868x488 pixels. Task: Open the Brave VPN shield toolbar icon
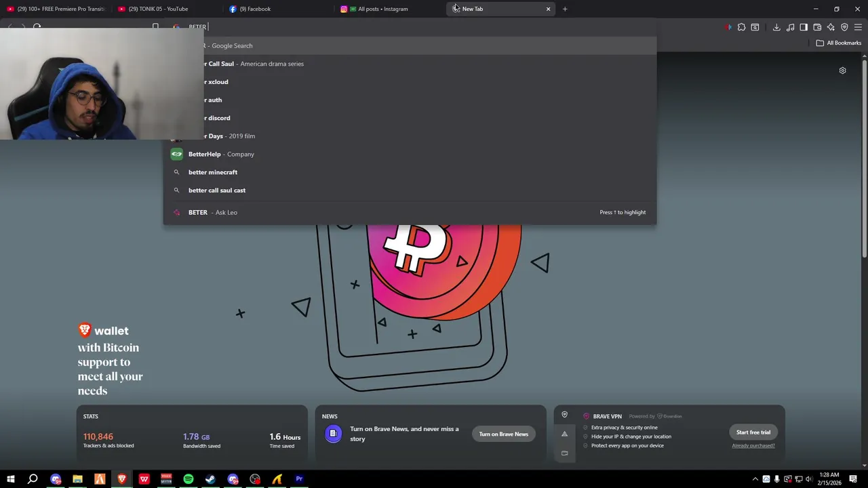click(x=844, y=27)
